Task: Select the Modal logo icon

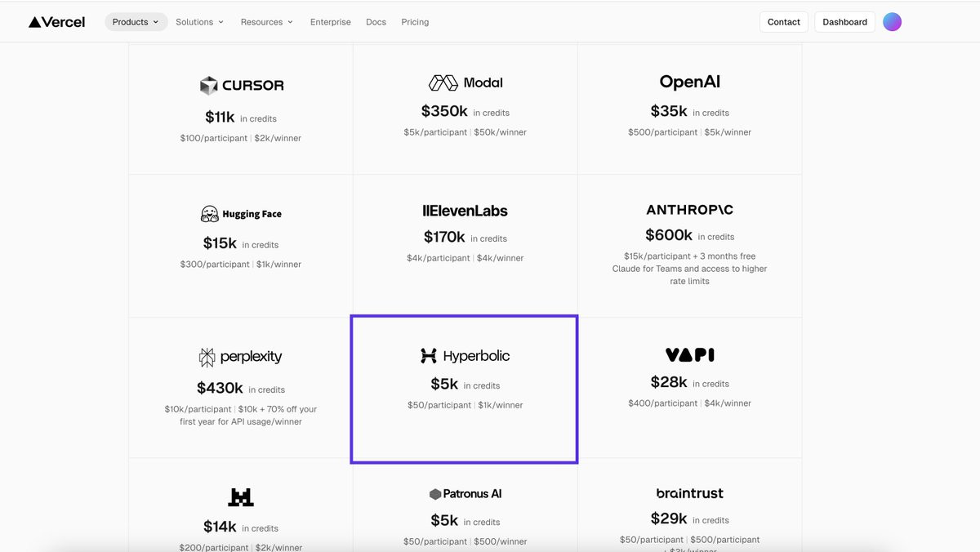Action: pyautogui.click(x=443, y=82)
